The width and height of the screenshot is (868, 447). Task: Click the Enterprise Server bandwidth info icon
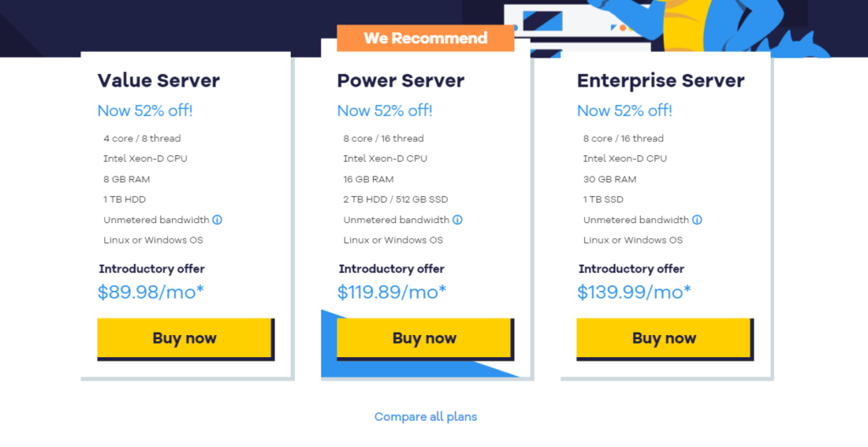697,220
